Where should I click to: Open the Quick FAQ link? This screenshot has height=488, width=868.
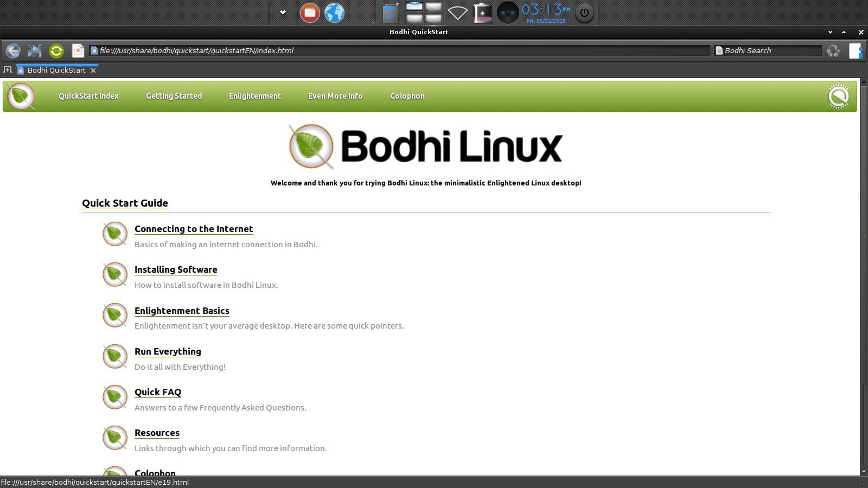click(158, 392)
